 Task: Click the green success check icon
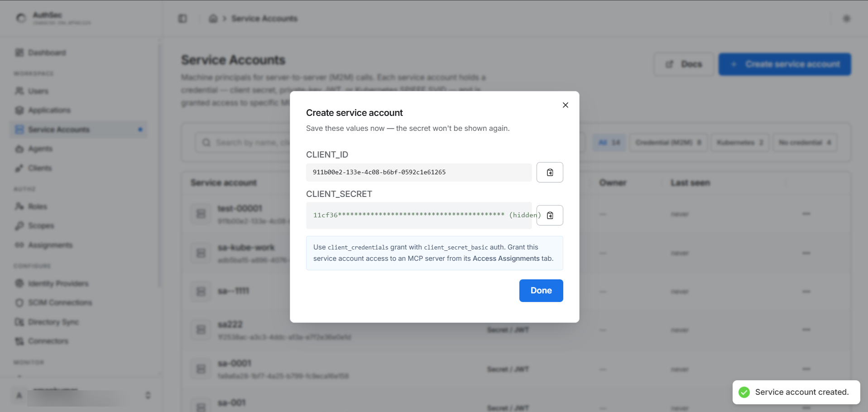(x=744, y=392)
